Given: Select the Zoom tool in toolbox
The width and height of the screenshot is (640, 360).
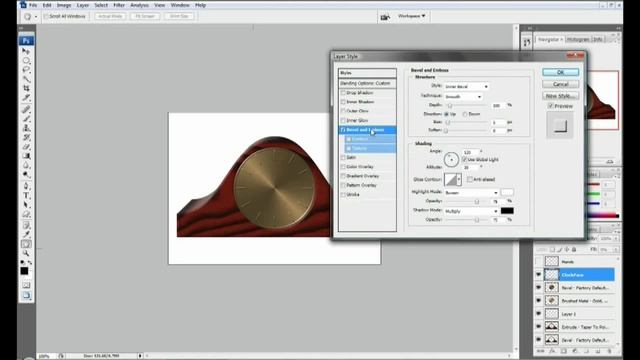Looking at the screenshot, I should pyautogui.click(x=26, y=253).
